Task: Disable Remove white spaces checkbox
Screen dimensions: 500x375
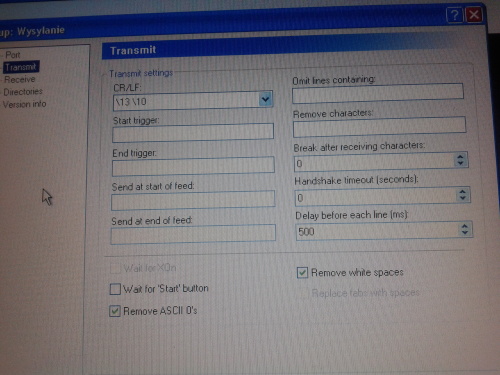Action: pos(302,273)
